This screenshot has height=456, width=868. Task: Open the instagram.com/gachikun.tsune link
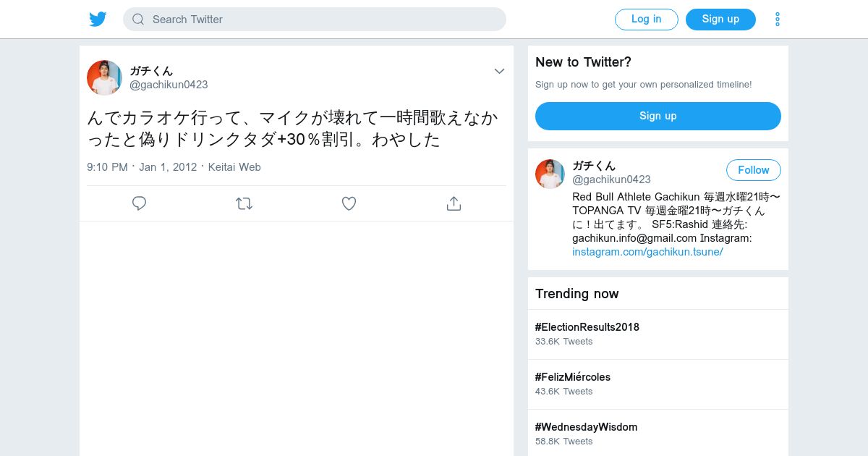pyautogui.click(x=647, y=252)
